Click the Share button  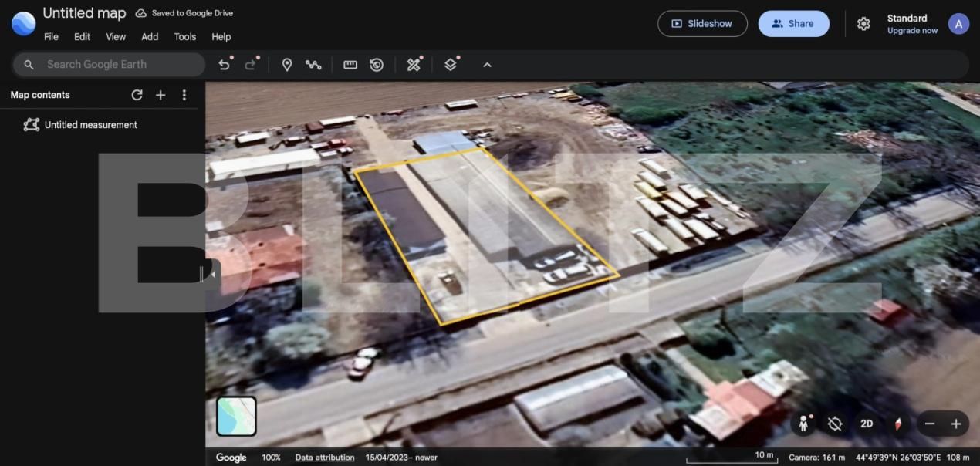click(793, 24)
